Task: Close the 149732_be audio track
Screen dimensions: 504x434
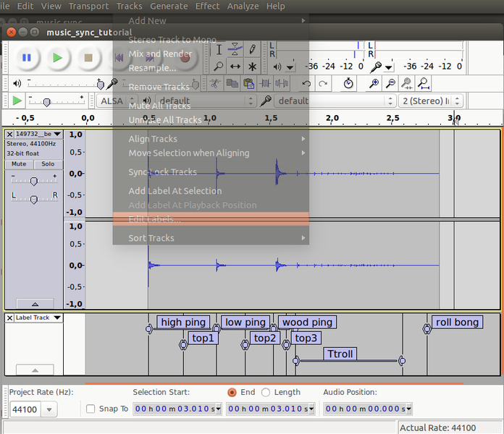Action: 9,135
